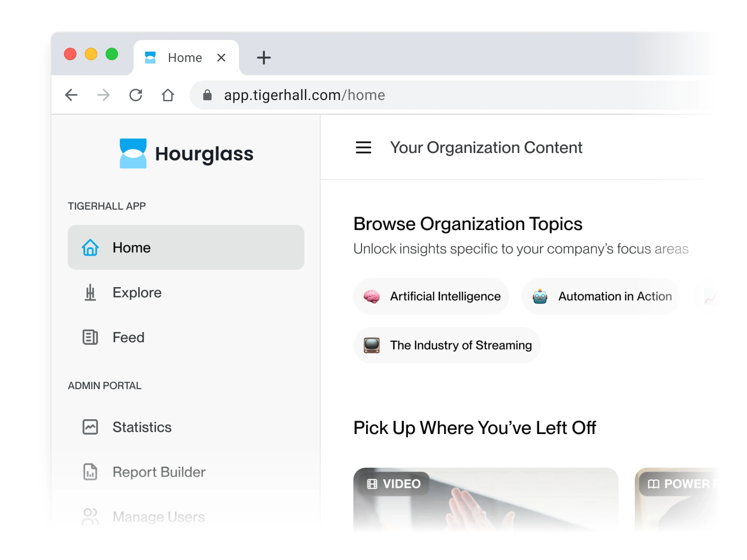Click the Your Organization Content heading
Image resolution: width=747 pixels, height=560 pixels.
click(486, 148)
